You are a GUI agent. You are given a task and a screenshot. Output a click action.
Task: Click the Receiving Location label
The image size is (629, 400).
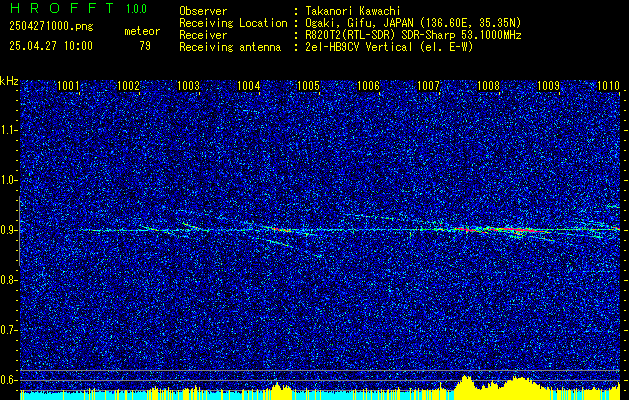coord(233,23)
